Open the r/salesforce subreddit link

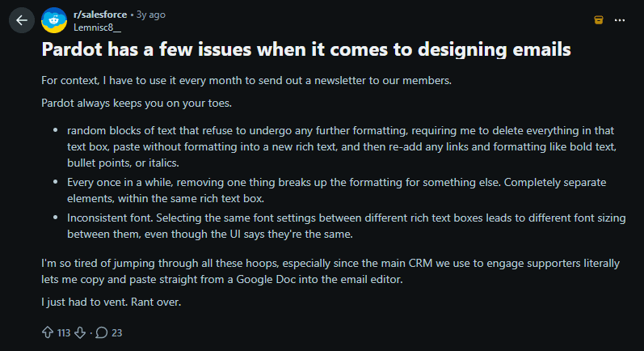coord(100,15)
